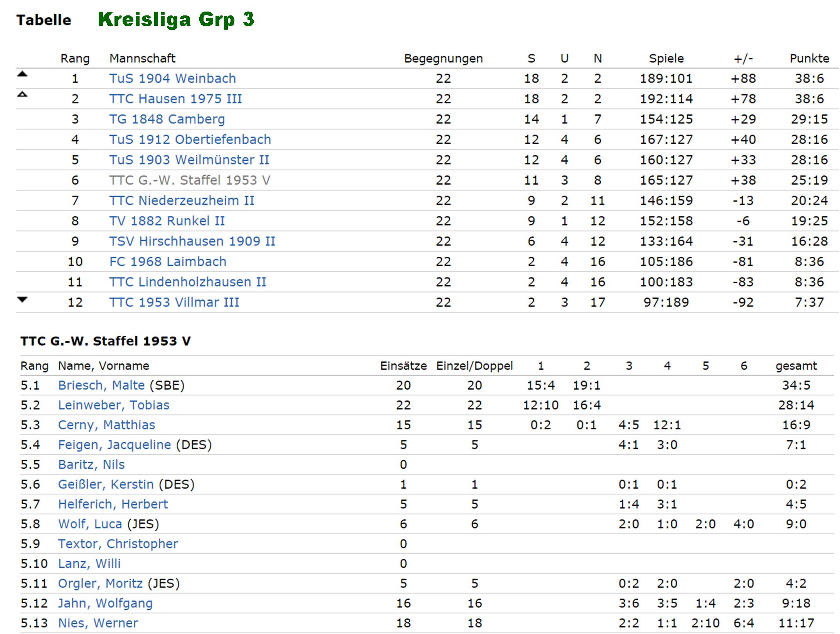Viewport: 840px width, 634px height.
Task: Click the 7:37 points value
Action: point(809,303)
